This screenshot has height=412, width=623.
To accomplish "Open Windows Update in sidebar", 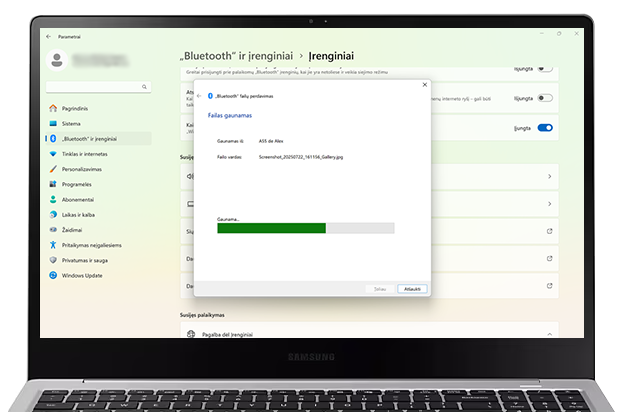I will coord(80,275).
